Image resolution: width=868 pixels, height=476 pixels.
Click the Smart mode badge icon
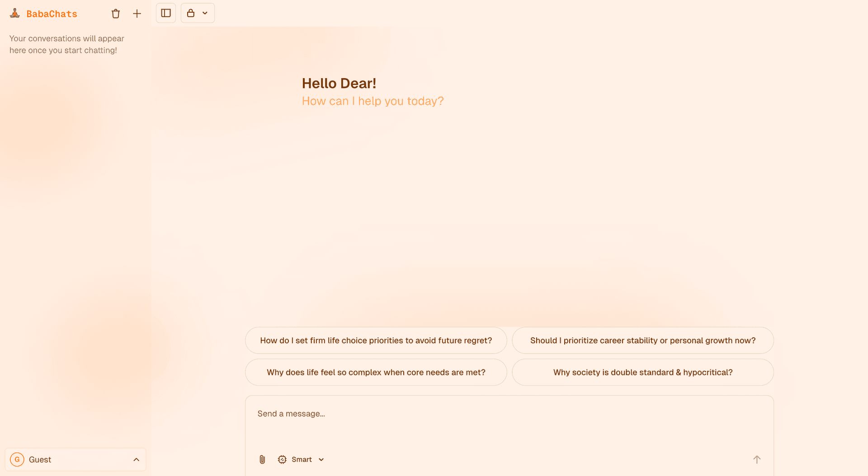[282, 459]
